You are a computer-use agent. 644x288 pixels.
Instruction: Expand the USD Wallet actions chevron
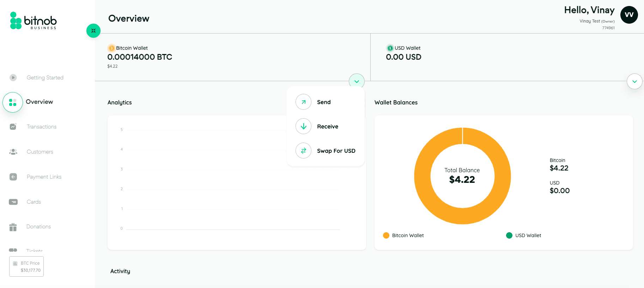point(634,81)
